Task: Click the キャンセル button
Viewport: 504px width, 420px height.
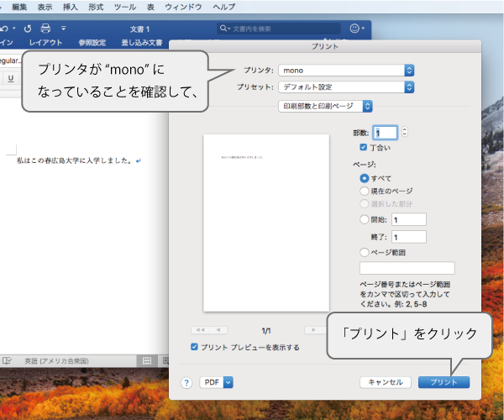Action: (386, 382)
